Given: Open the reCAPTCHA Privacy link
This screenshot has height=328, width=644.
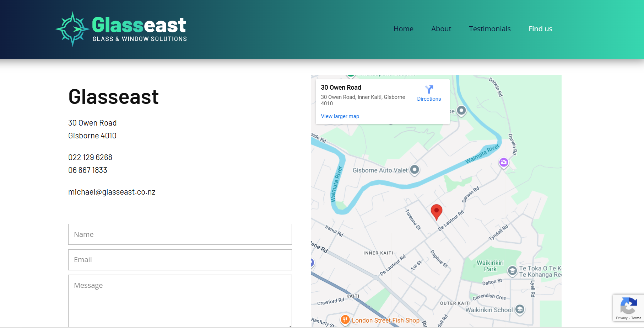Looking at the screenshot, I should point(622,318).
